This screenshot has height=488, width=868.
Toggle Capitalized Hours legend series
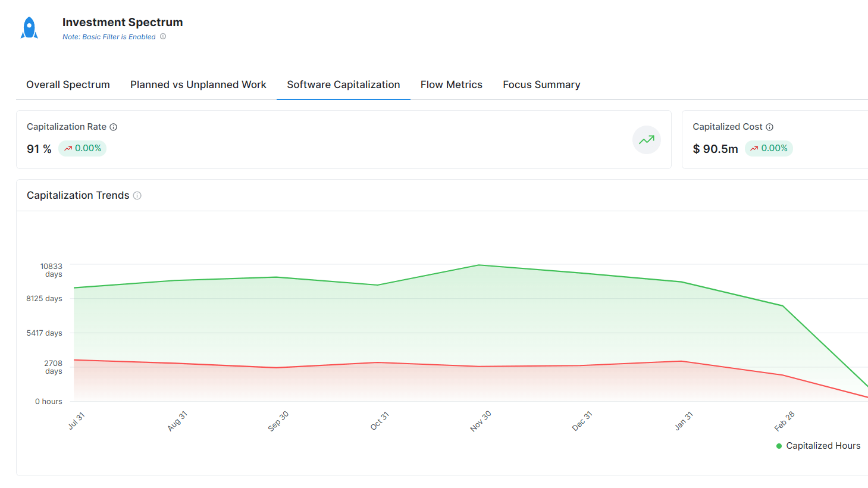point(818,446)
